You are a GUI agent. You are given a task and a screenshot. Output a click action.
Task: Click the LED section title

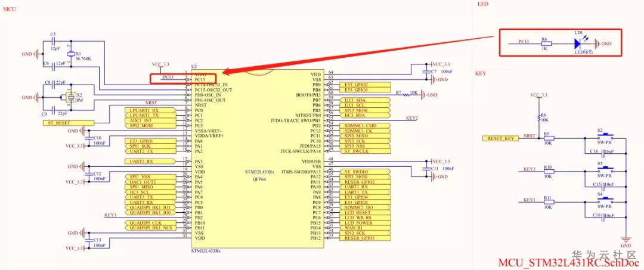483,4
